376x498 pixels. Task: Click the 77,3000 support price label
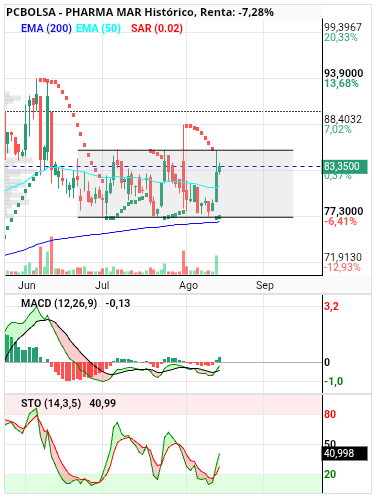point(344,211)
